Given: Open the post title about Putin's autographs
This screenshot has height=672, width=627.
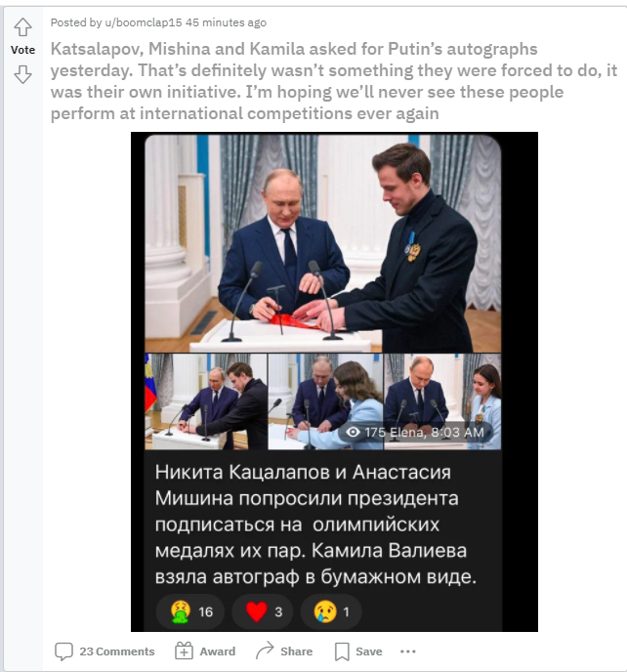Looking at the screenshot, I should [333, 81].
